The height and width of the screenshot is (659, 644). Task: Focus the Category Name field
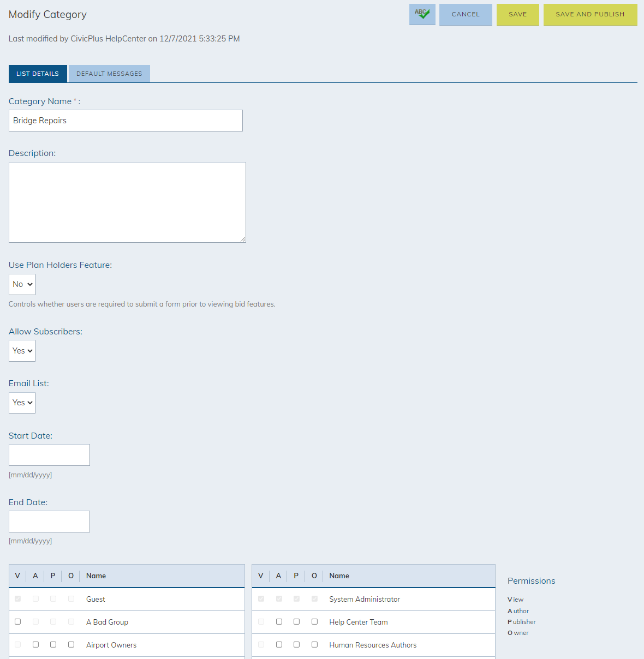coord(126,121)
